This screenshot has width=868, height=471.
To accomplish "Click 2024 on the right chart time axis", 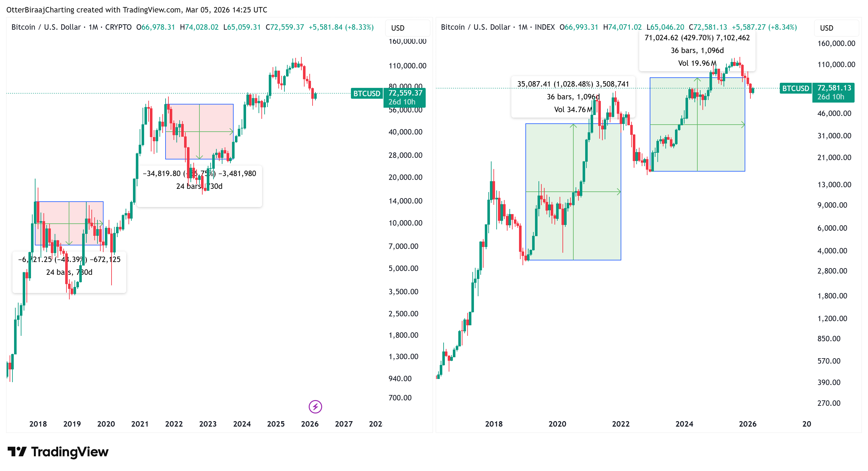I will (x=684, y=424).
